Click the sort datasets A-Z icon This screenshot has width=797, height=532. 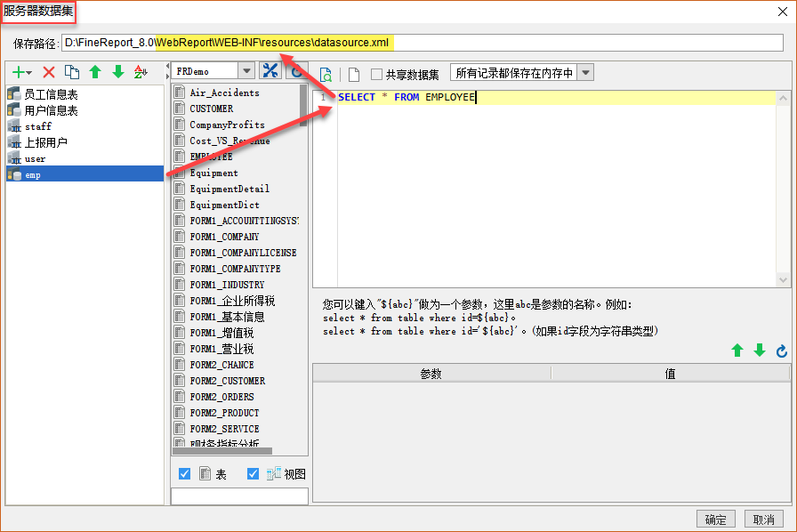click(141, 72)
